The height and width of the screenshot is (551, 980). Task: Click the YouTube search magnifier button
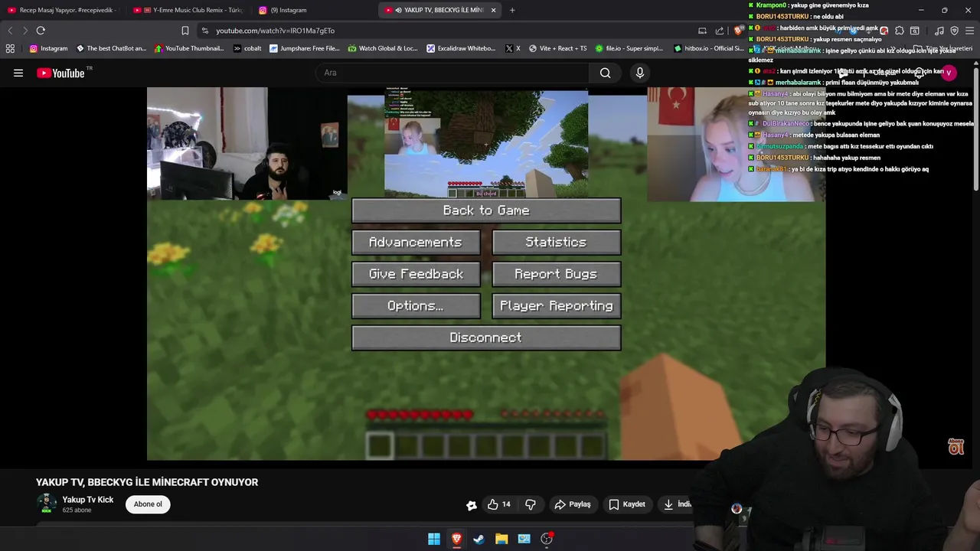pyautogui.click(x=605, y=73)
